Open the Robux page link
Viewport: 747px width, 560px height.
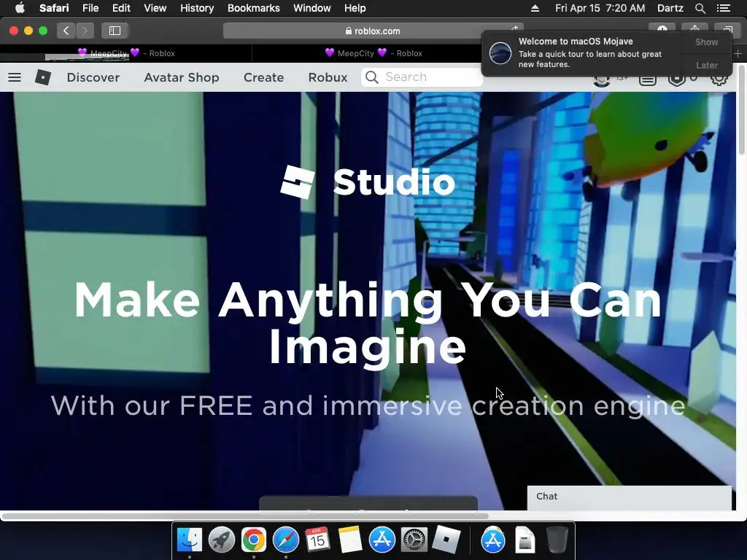tap(328, 77)
